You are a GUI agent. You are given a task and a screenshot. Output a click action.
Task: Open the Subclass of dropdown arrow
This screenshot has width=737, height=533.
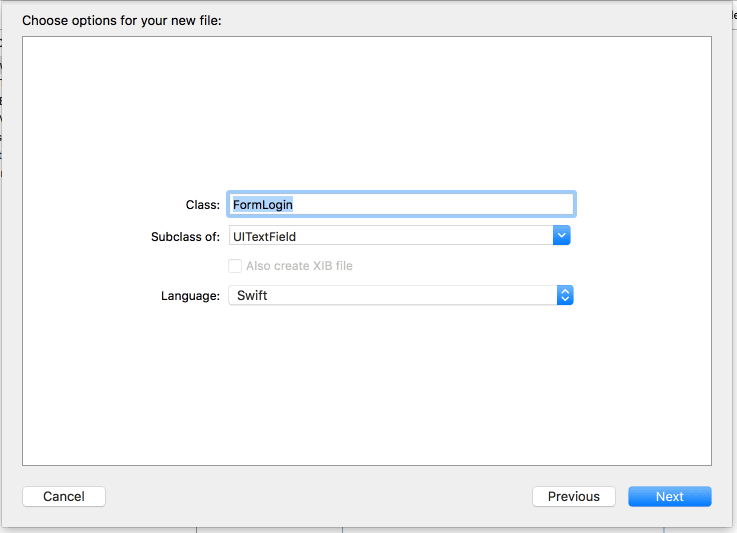click(x=562, y=235)
